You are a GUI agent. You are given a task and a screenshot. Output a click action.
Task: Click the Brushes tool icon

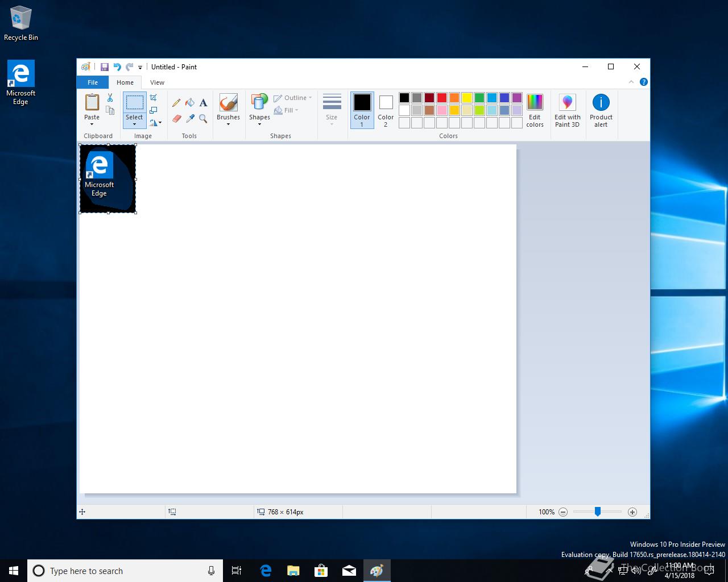click(228, 103)
